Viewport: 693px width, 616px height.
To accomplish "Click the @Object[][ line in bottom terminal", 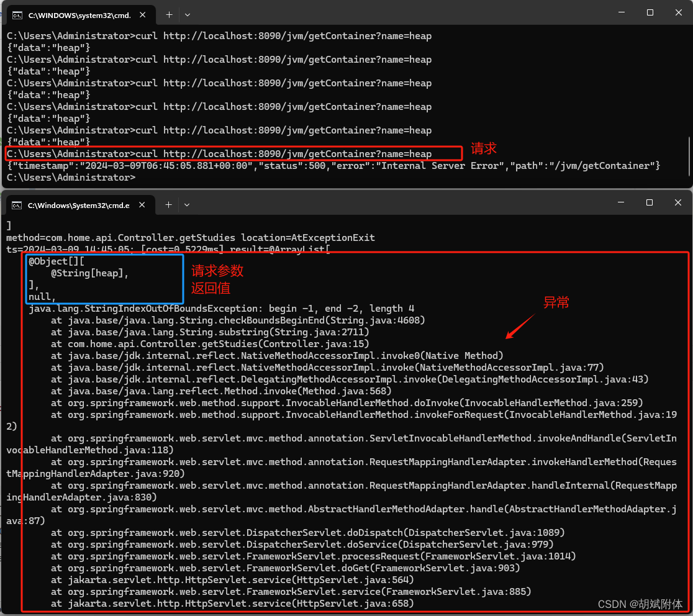I will (x=56, y=261).
